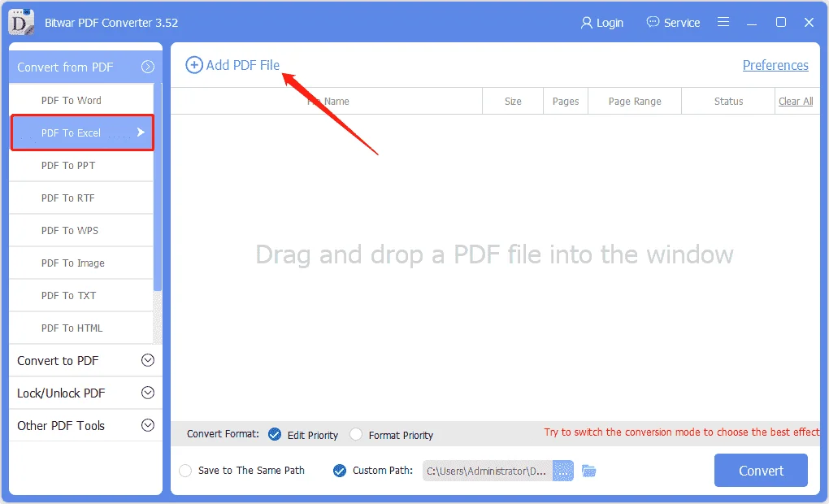Maximize the Bitwar window
Screen dimensions: 829x504
point(781,22)
